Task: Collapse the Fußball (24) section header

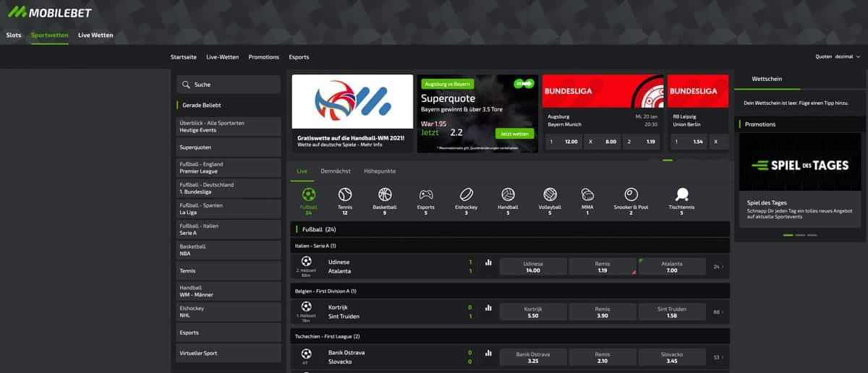Action: point(510,229)
